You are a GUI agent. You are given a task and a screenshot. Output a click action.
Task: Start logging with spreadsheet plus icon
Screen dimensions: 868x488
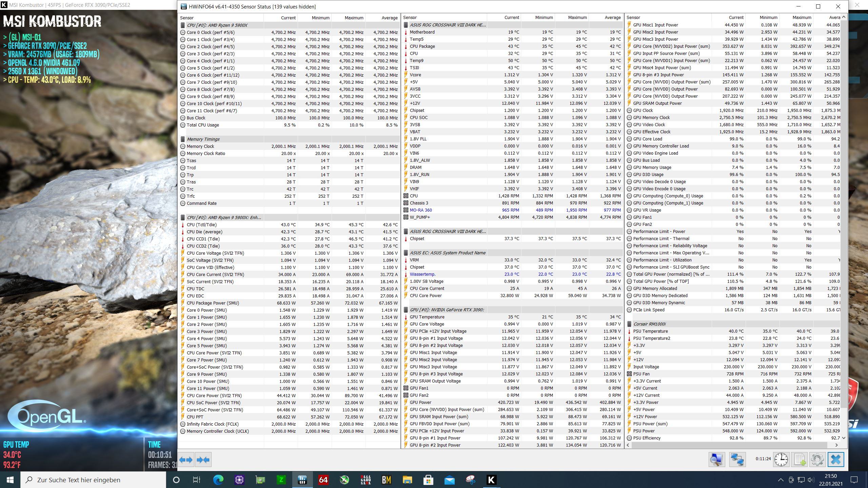799,460
